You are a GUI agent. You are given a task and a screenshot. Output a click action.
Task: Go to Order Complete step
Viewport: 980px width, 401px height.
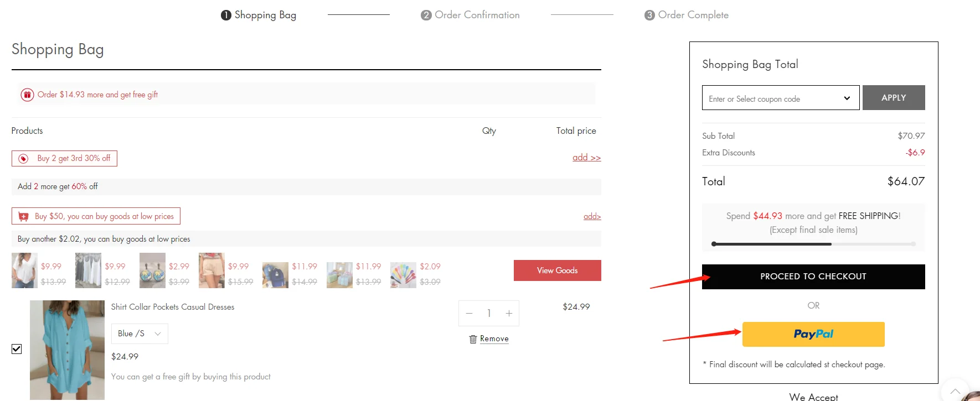687,15
